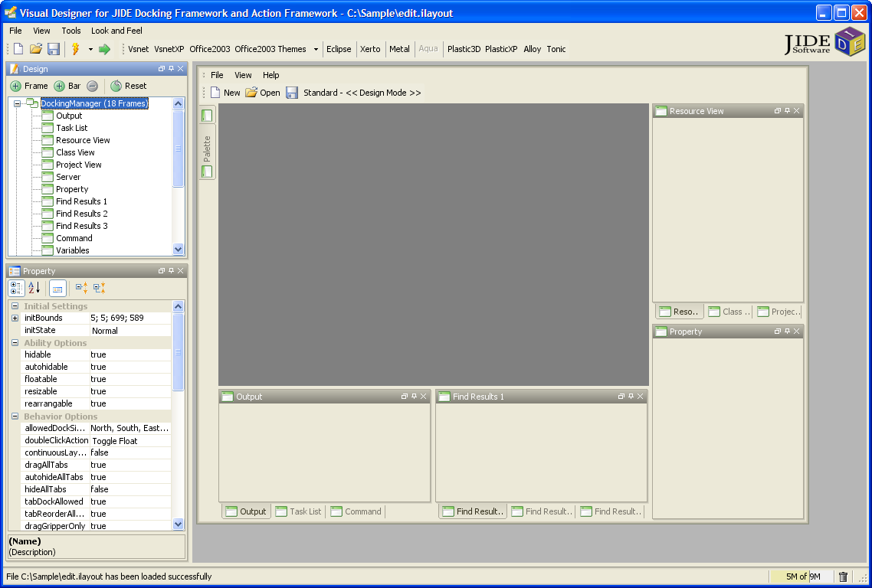Image resolution: width=872 pixels, height=588 pixels.
Task: Select the Variables frame in the tree
Action: pos(66,250)
